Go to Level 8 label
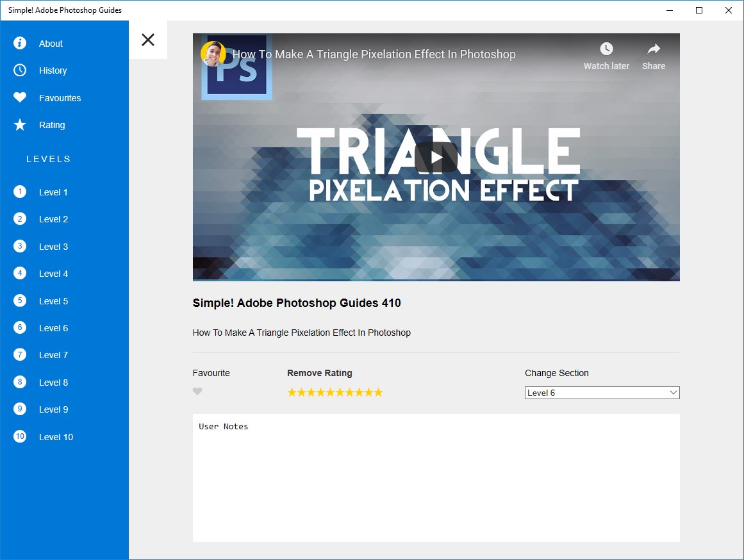This screenshot has height=560, width=744. 53,383
